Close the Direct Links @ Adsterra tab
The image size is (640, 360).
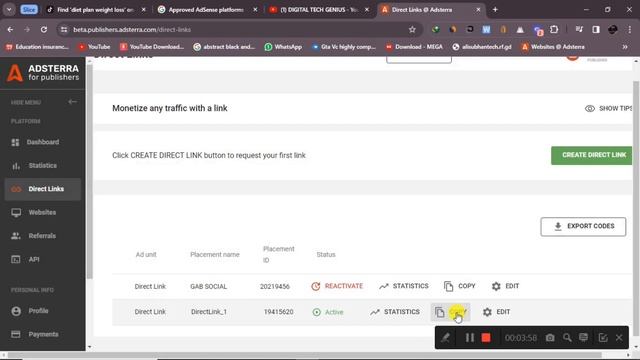(x=478, y=9)
